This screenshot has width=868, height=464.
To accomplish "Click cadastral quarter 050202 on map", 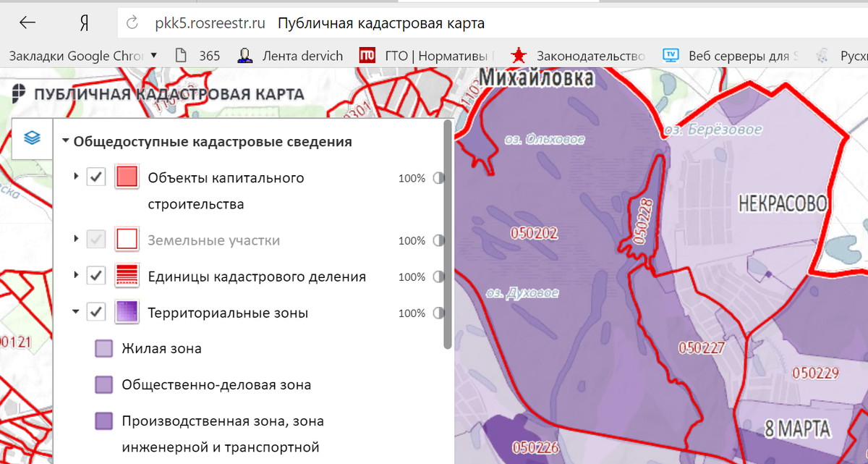I will click(x=535, y=233).
